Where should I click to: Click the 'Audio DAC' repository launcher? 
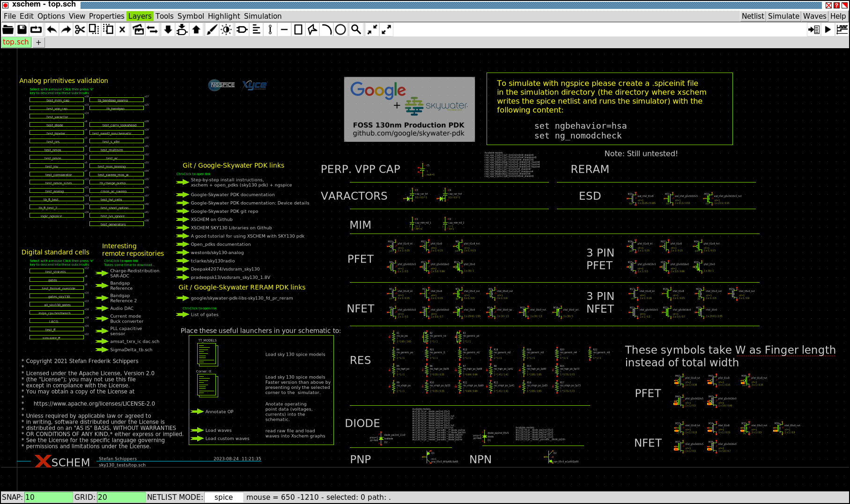point(115,308)
